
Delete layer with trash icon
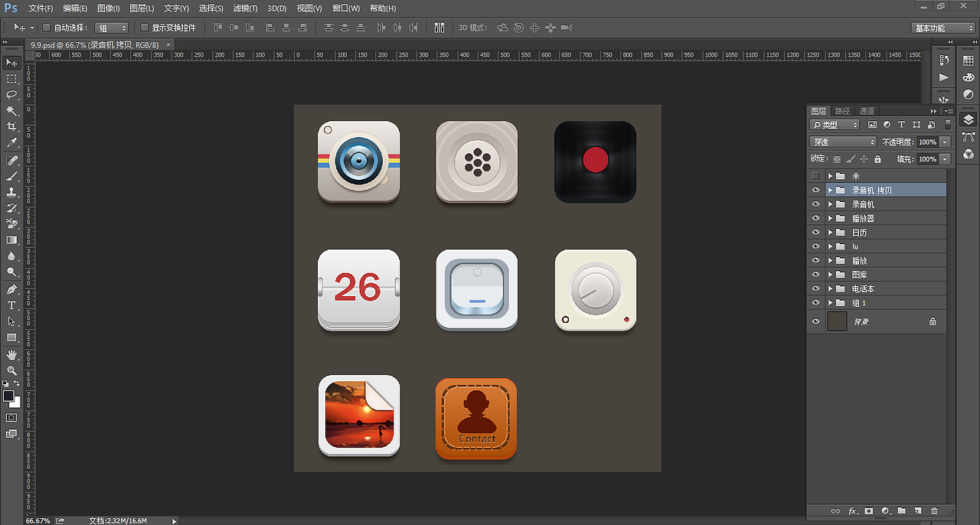(x=934, y=510)
